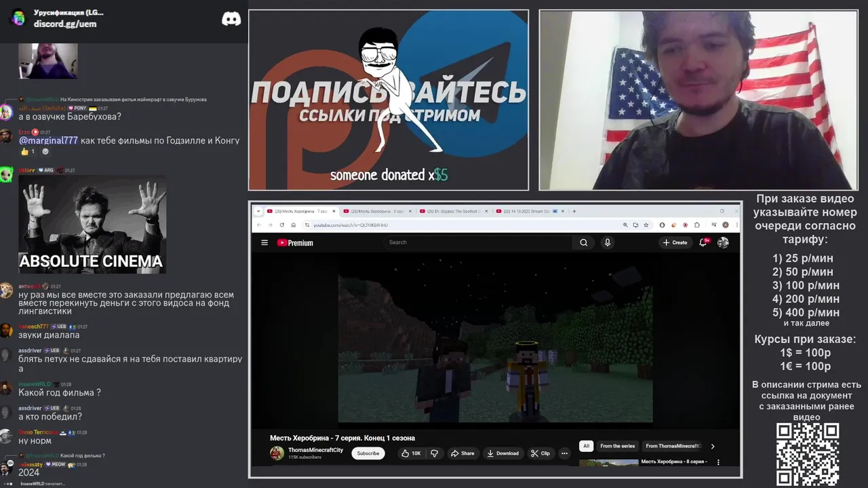Screen dimensions: 868x488
Task: Open site info icon in address bar
Action: coord(307,225)
